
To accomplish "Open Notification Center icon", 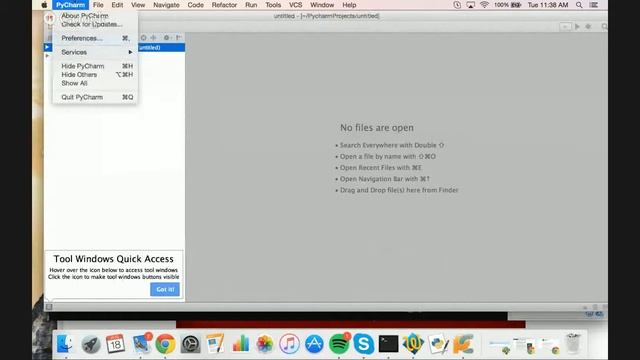I will pyautogui.click(x=593, y=5).
